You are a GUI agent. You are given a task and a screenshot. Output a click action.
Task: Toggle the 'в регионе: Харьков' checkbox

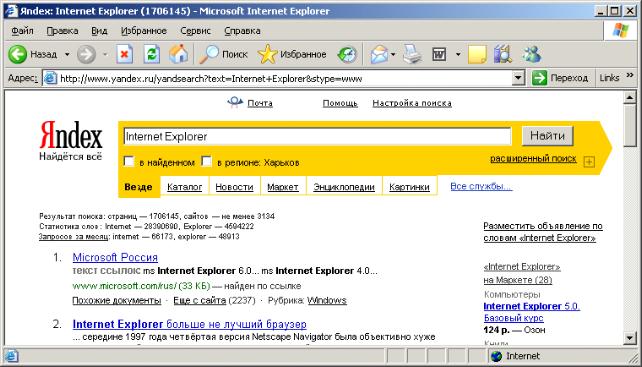[x=207, y=161]
